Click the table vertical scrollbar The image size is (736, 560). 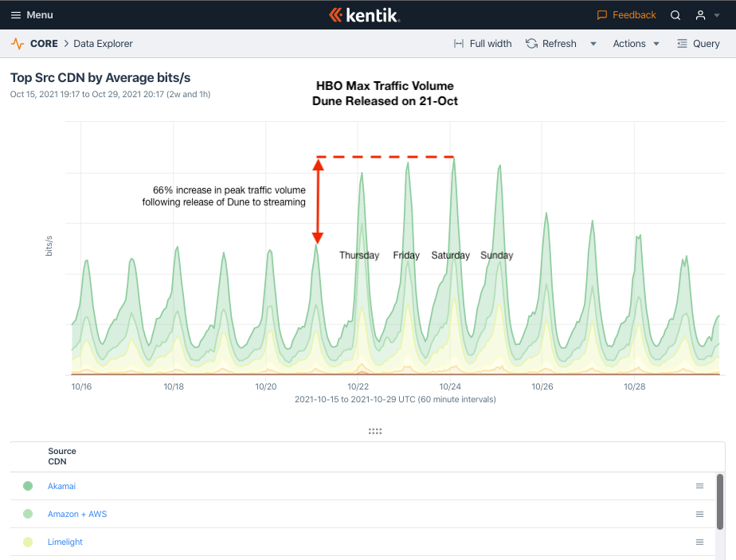pos(719,502)
